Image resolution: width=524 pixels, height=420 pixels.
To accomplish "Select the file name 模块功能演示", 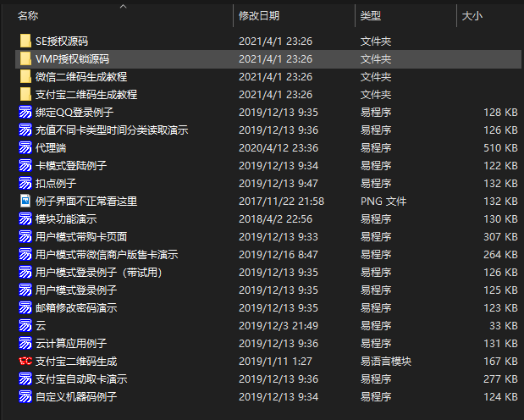I will point(66,218).
